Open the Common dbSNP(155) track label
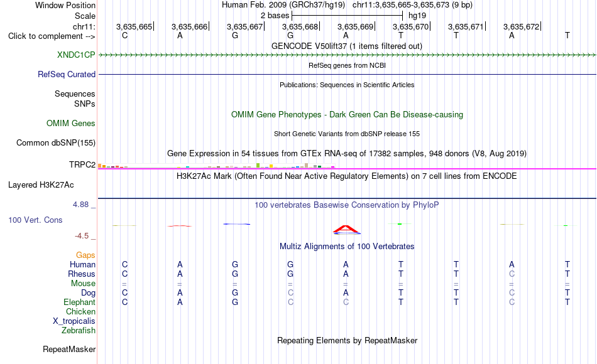The height and width of the screenshot is (364, 597). point(55,142)
